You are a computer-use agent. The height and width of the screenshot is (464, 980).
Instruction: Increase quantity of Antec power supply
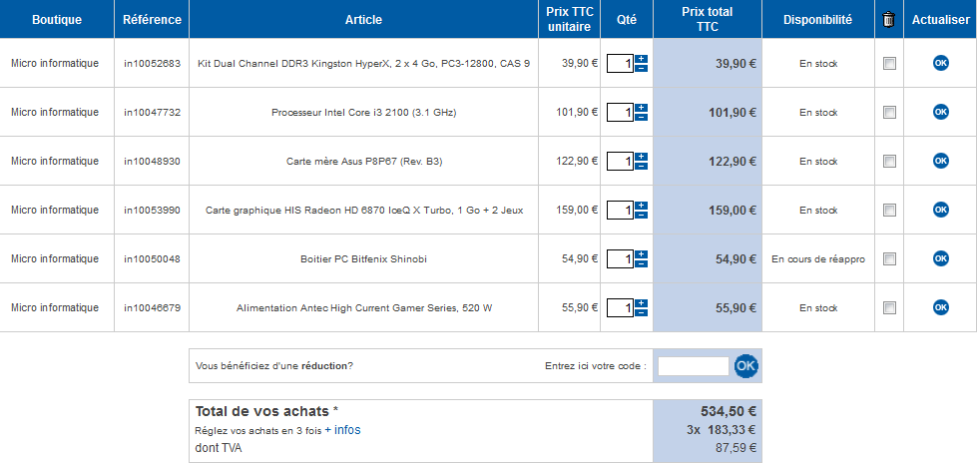coord(641,303)
